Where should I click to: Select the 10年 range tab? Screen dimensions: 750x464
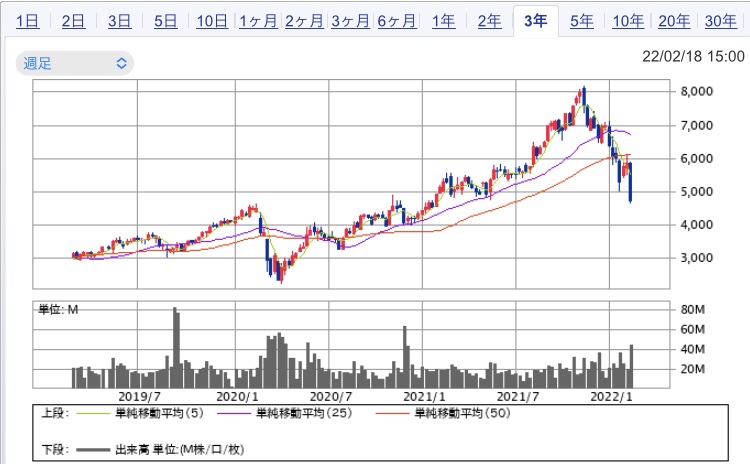627,21
